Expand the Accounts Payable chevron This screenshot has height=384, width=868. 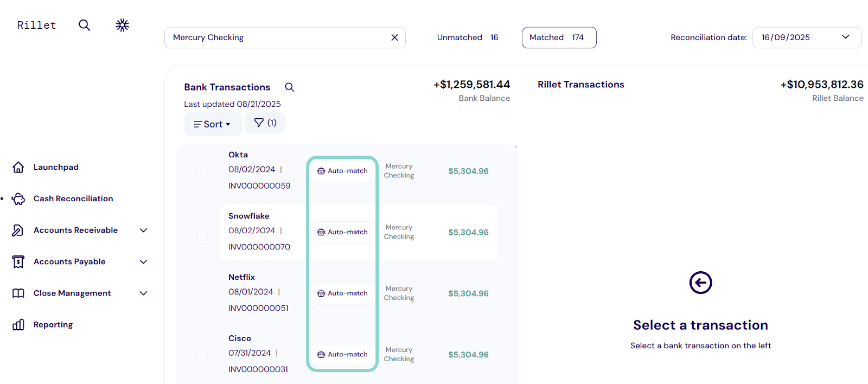click(143, 262)
